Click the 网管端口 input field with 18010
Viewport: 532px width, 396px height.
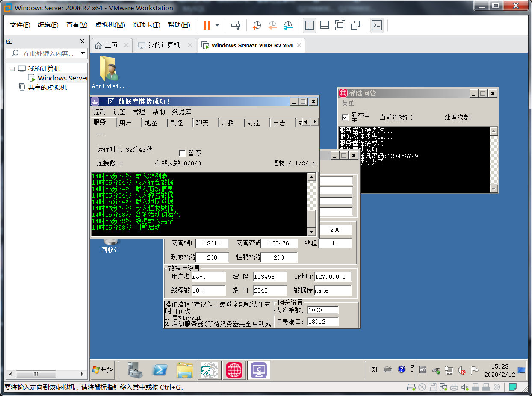point(212,243)
